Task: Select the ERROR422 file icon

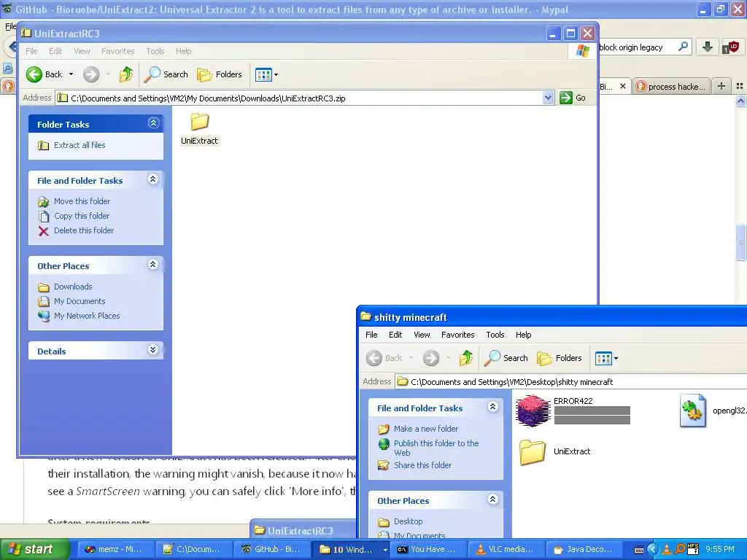Action: coord(533,411)
